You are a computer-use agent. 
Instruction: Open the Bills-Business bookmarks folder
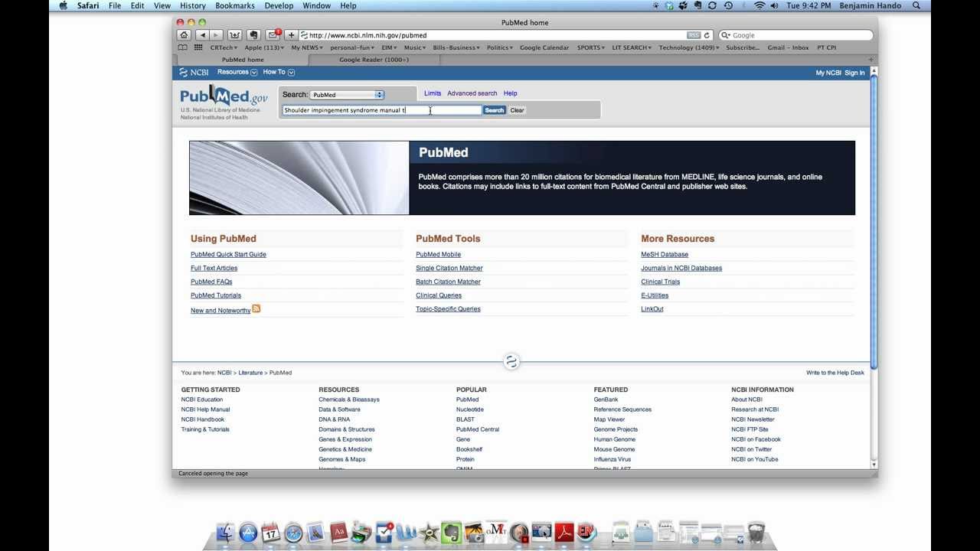456,47
